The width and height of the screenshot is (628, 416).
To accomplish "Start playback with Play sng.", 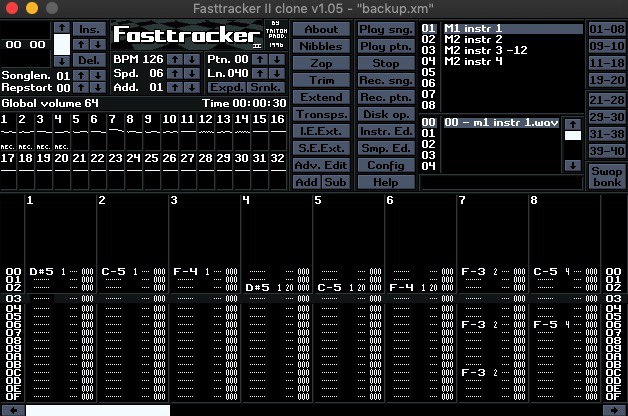I will (386, 30).
